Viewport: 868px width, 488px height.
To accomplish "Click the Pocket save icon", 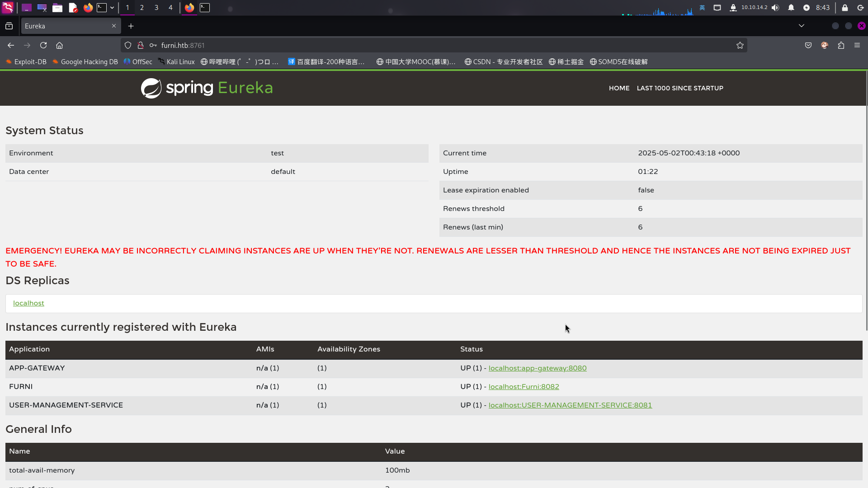I will 808,45.
